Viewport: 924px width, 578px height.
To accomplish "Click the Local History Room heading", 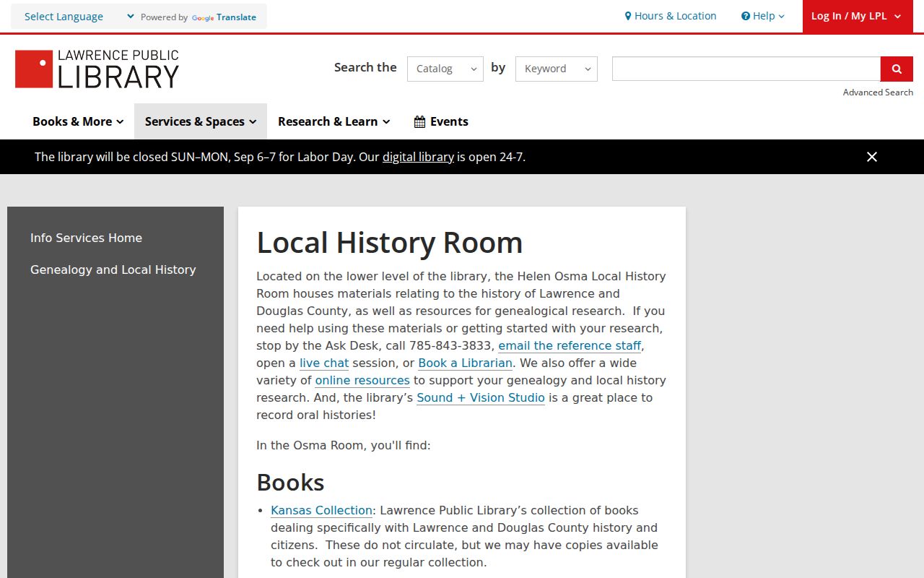I will point(390,243).
